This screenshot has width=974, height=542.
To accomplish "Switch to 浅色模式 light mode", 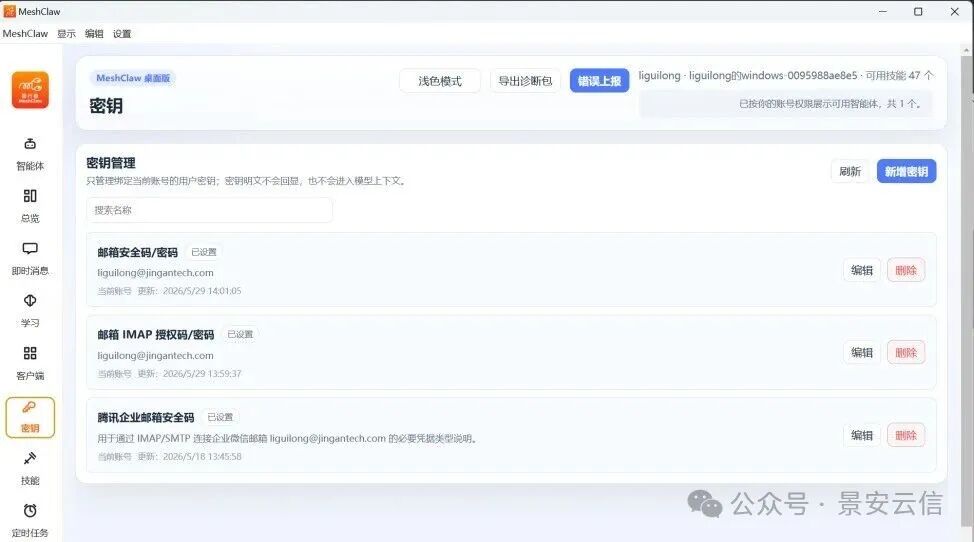I will (440, 81).
